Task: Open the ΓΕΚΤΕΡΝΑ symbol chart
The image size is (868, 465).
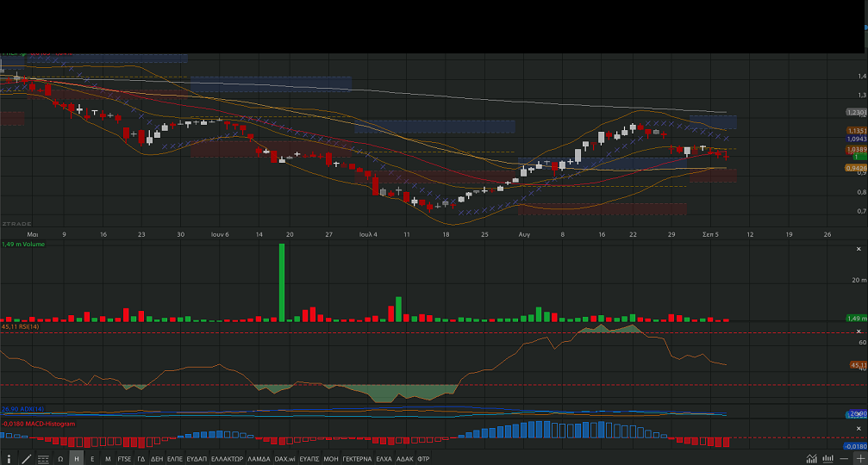Action: tap(357, 459)
